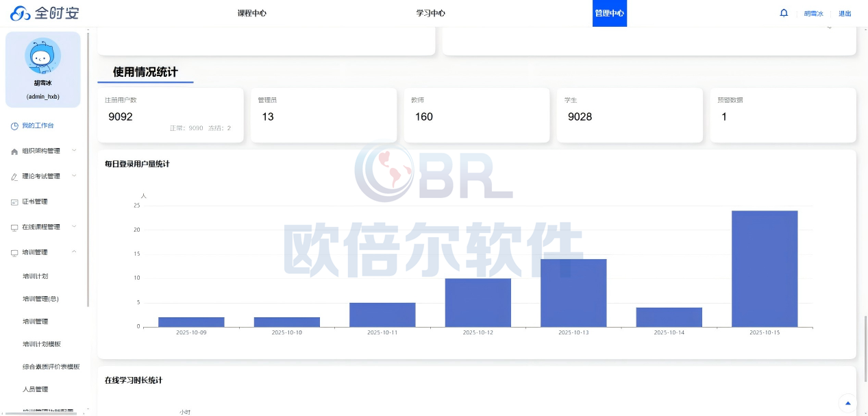Click the 退出 logout link
This screenshot has width=868, height=416.
[845, 14]
